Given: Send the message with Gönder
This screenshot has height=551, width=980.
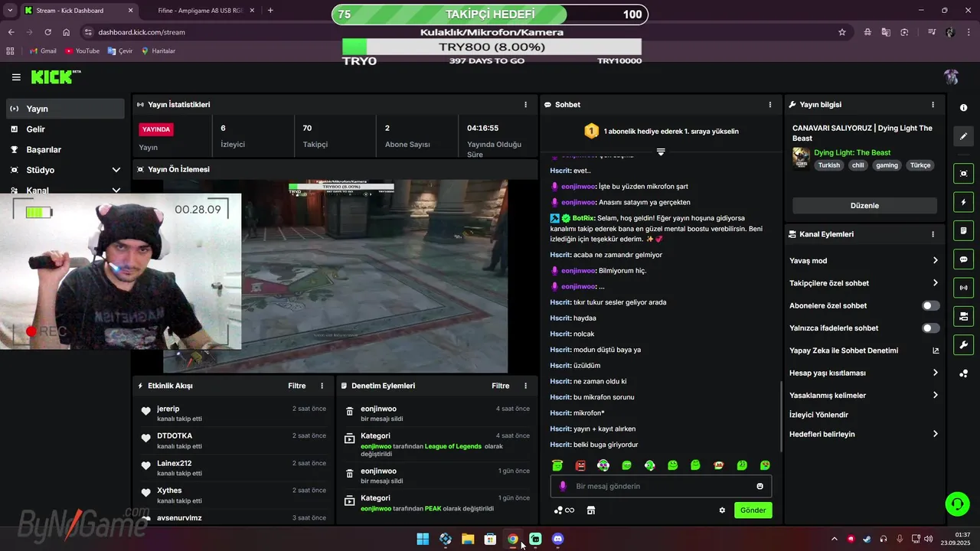Looking at the screenshot, I should click(753, 510).
